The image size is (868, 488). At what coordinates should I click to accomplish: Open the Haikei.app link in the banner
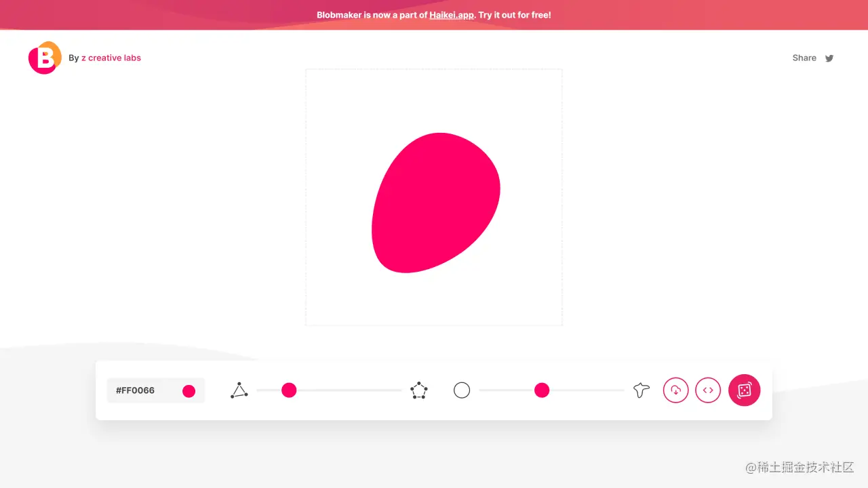point(450,15)
